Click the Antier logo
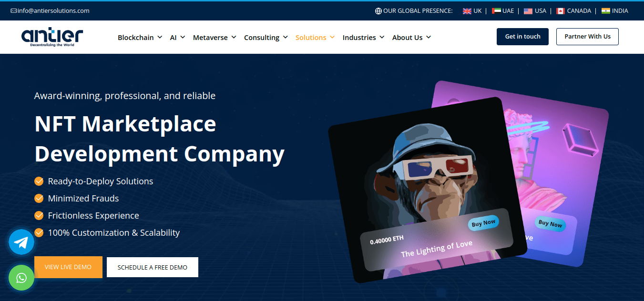Screen dimensions: 644x301 (52, 37)
